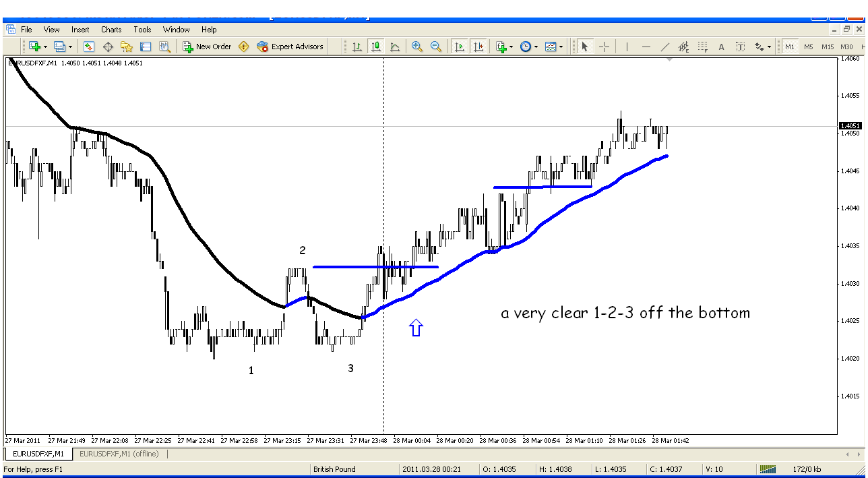The height and width of the screenshot is (478, 868).
Task: Open the Profiles toolbar icon
Action: pos(59,47)
